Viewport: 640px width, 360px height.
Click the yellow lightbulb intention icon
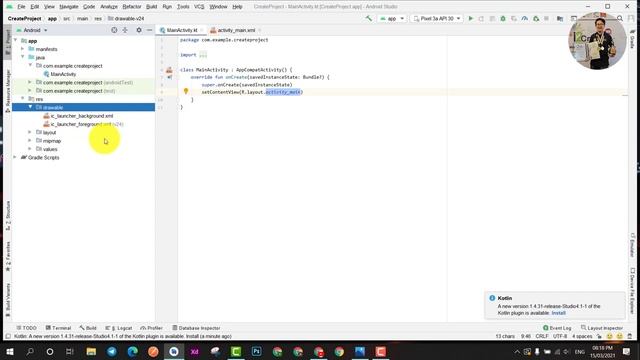186,91
